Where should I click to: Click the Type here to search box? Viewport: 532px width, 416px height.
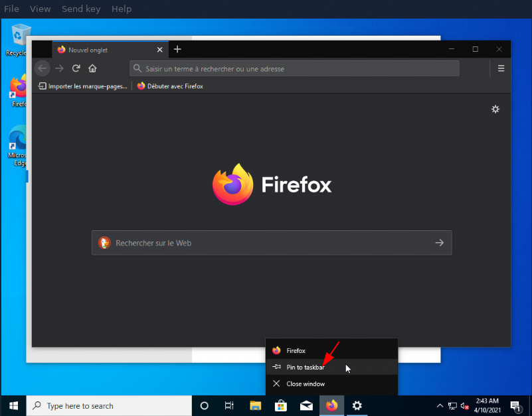coord(109,405)
